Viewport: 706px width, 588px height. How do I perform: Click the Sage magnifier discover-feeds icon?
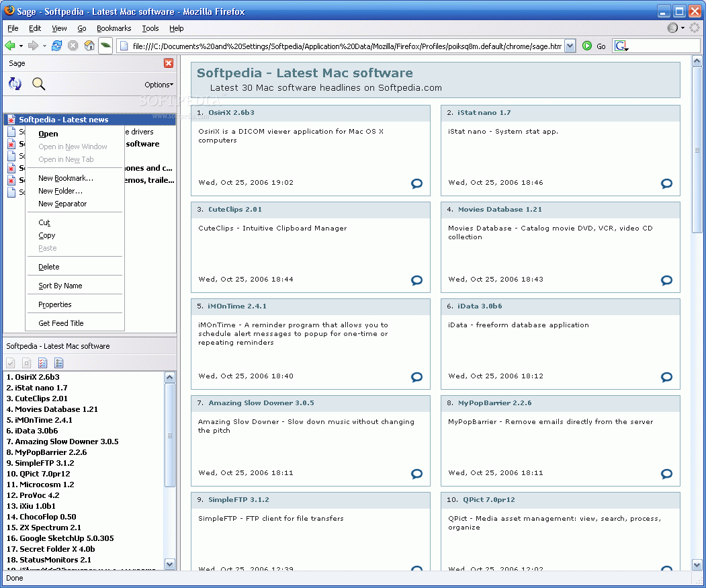(39, 83)
